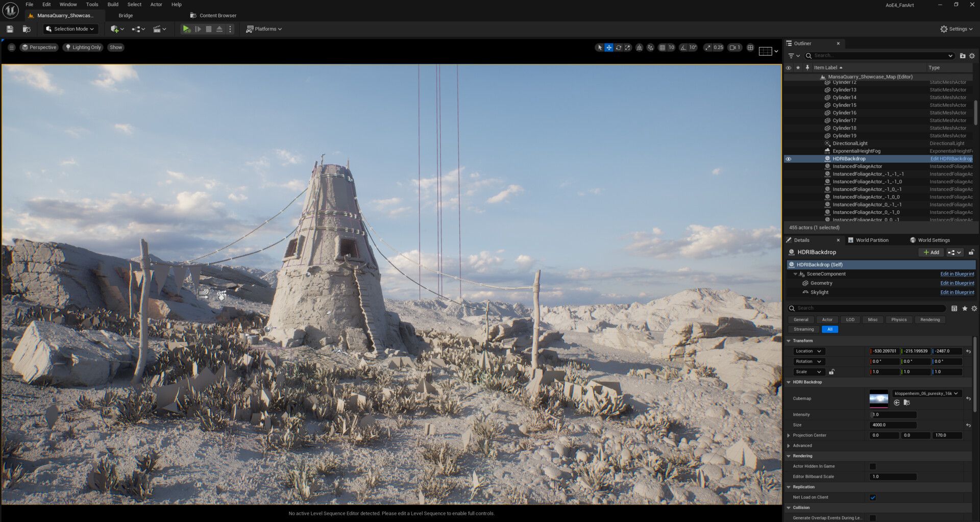
Task: Toggle grid snapping icon
Action: (663, 47)
